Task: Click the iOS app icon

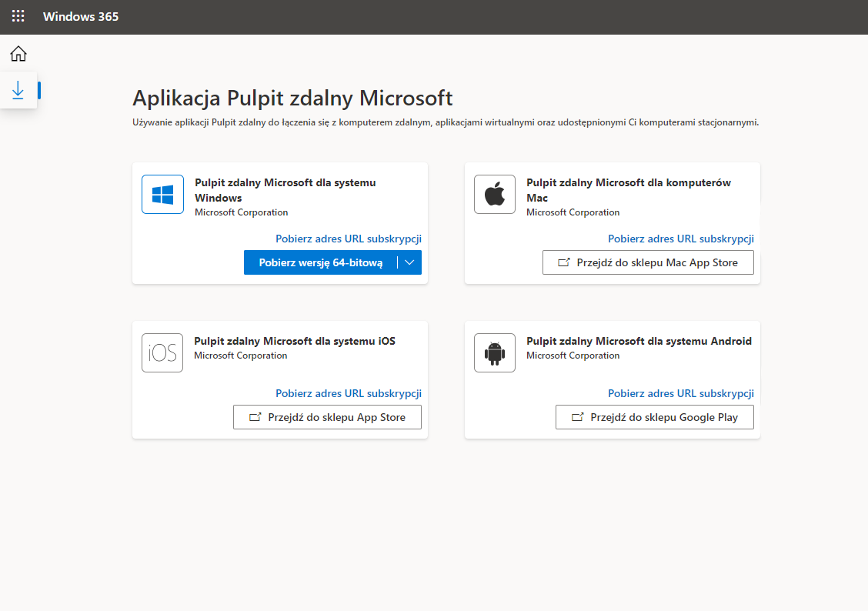Action: coord(162,352)
